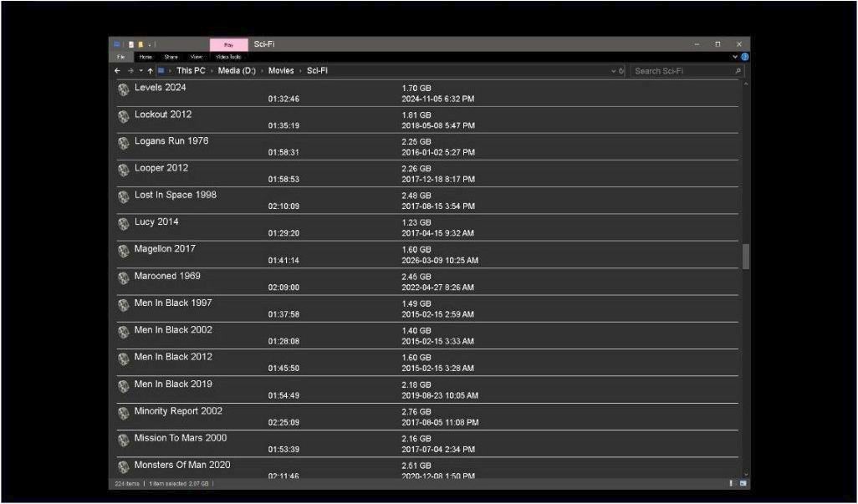
Task: Select the Men In Black 1997 file
Action: coord(173,303)
